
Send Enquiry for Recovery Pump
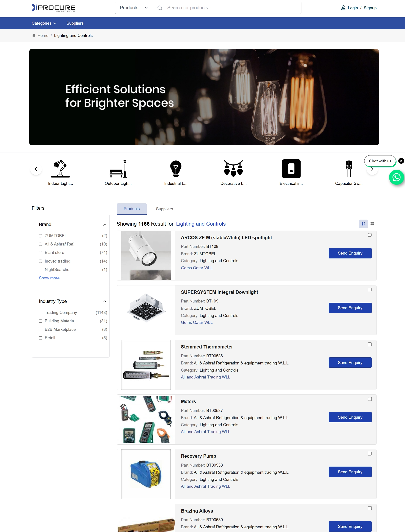click(350, 472)
